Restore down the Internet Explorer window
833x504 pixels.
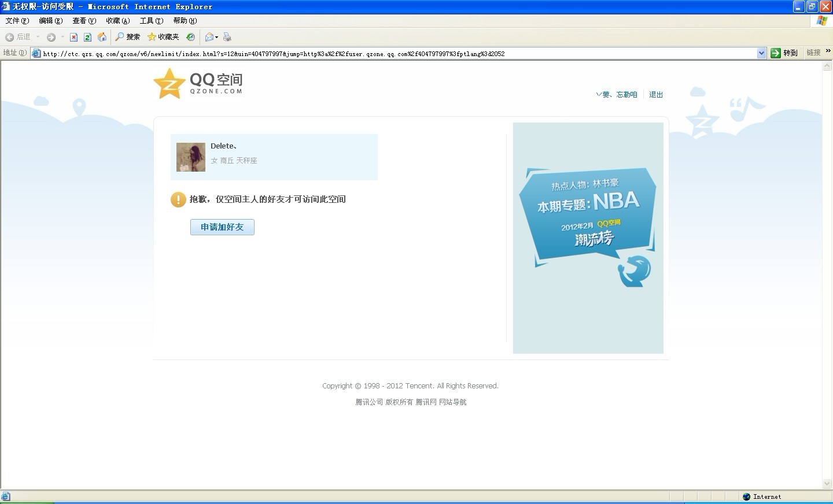[812, 6]
